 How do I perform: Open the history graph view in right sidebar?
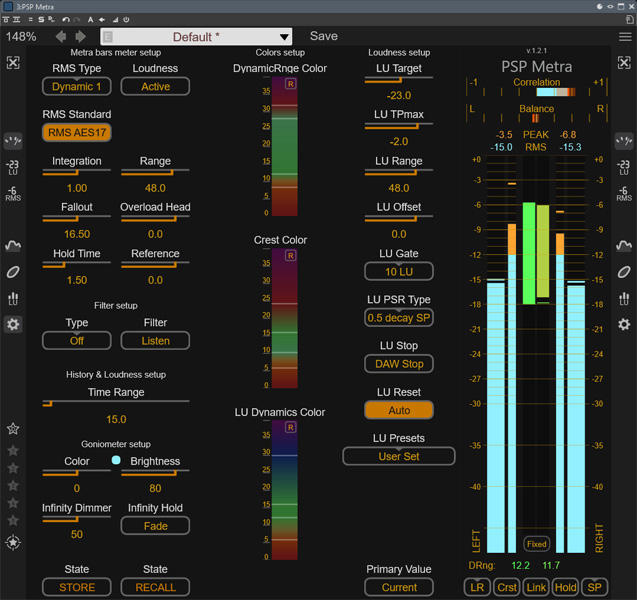pyautogui.click(x=624, y=245)
